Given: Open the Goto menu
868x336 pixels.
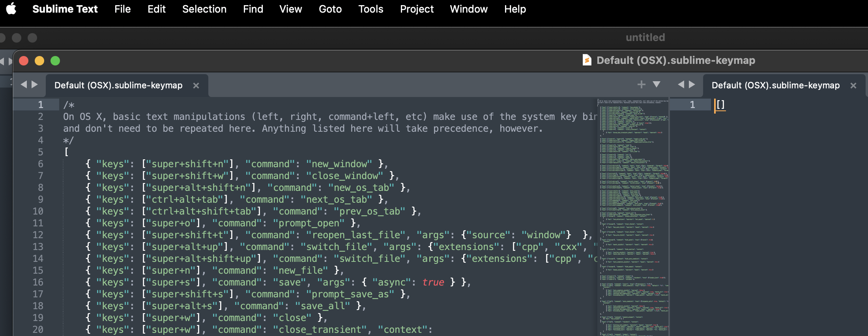Looking at the screenshot, I should [330, 9].
